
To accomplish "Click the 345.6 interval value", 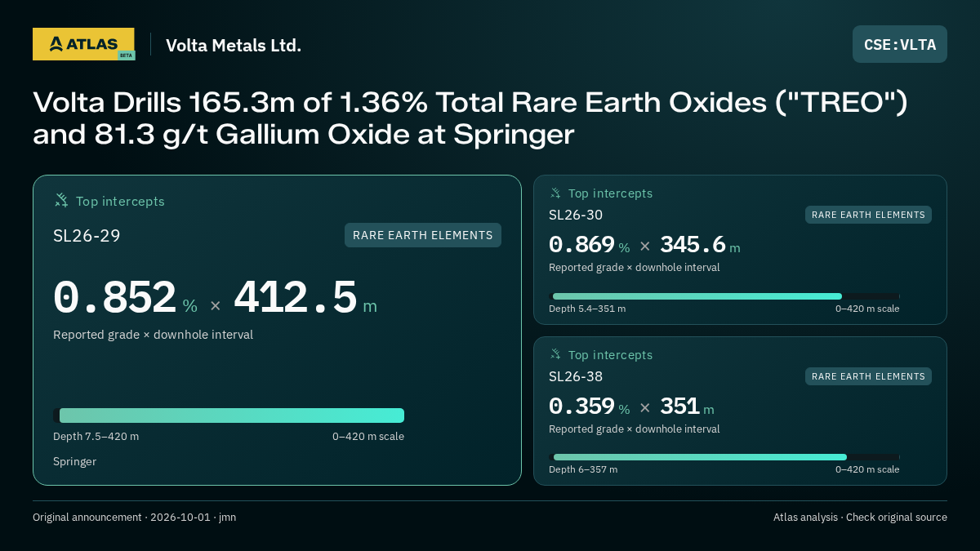I will [693, 245].
